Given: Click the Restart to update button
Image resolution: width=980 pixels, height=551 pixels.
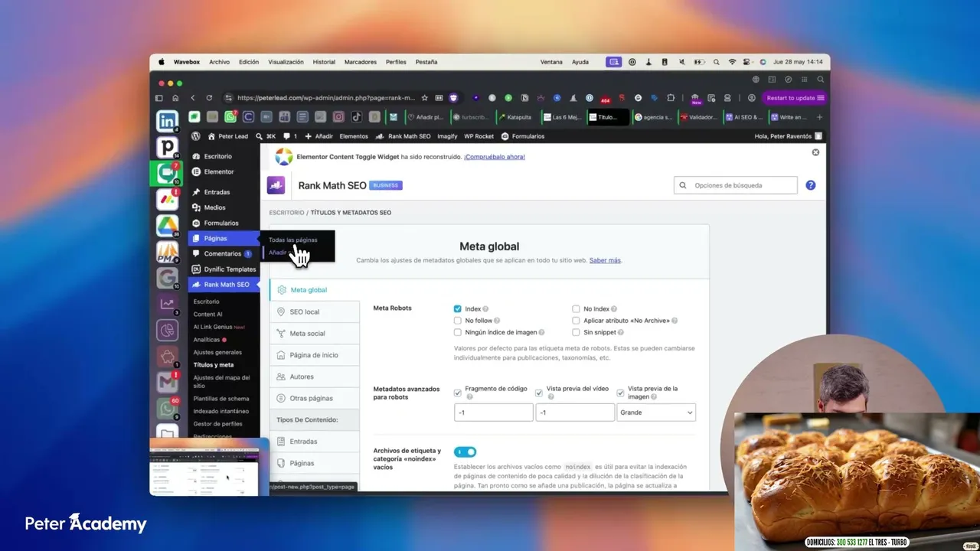Looking at the screenshot, I should point(795,98).
